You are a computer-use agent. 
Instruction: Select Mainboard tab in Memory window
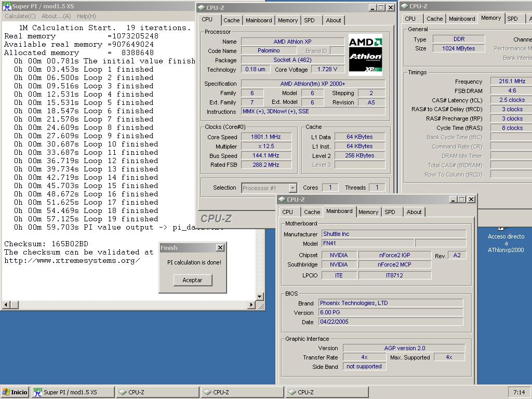462,19
